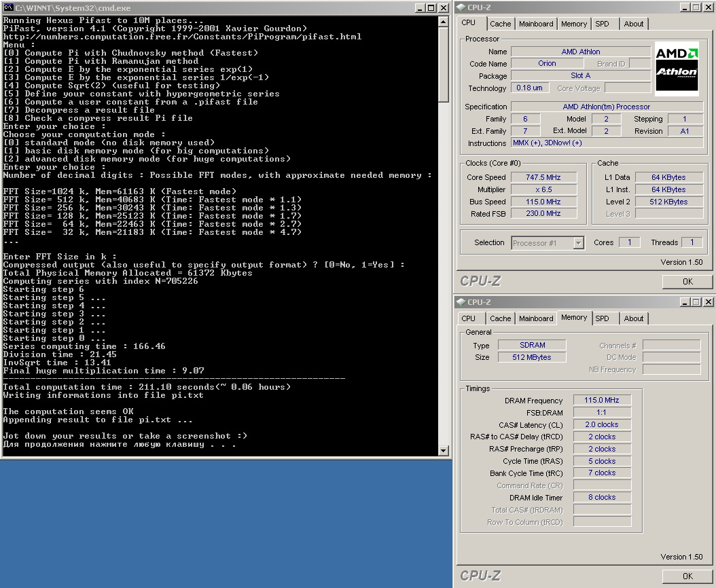The image size is (716, 588).
Task: Click the x 6.5 multiplier value
Action: (x=543, y=189)
